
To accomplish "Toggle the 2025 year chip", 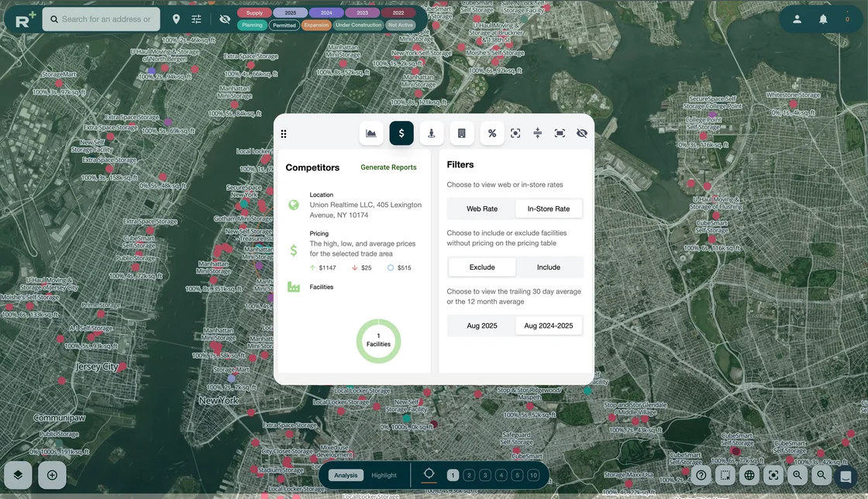I will [x=291, y=12].
